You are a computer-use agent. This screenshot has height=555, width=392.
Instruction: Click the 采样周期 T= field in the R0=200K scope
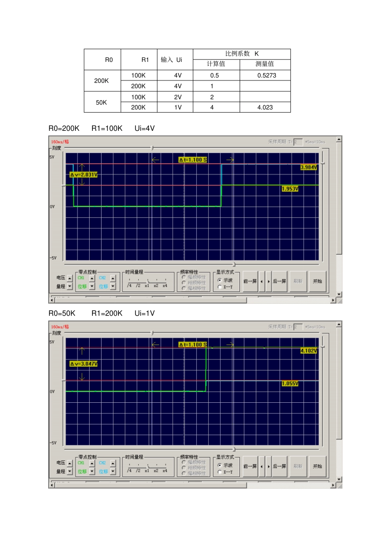[298, 142]
